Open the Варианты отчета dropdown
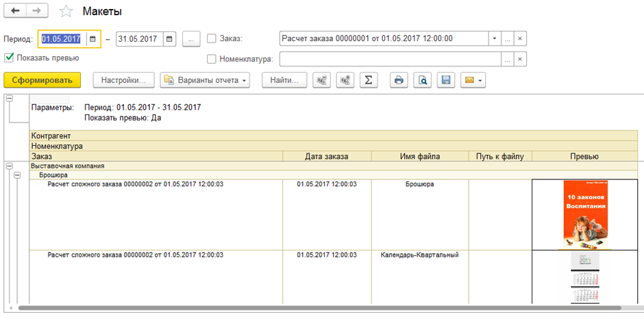Viewport: 644px width, 317px height. pos(205,80)
